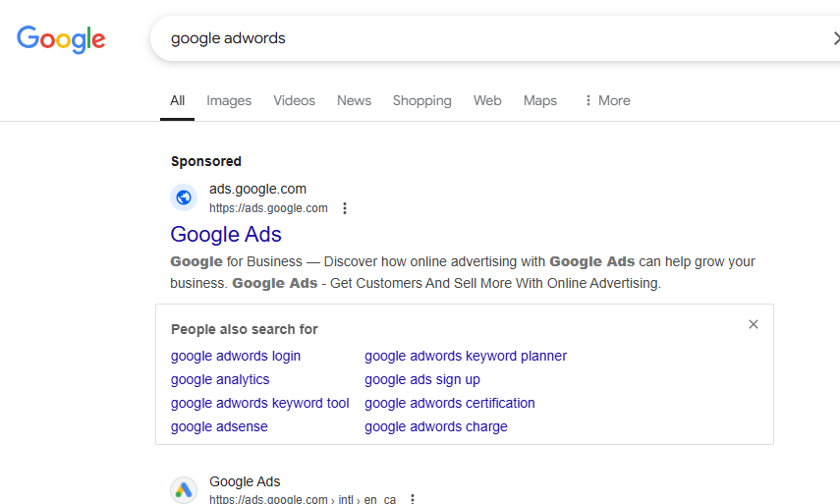The width and height of the screenshot is (840, 504).
Task: Click google adwords certification suggestion
Action: (x=450, y=403)
